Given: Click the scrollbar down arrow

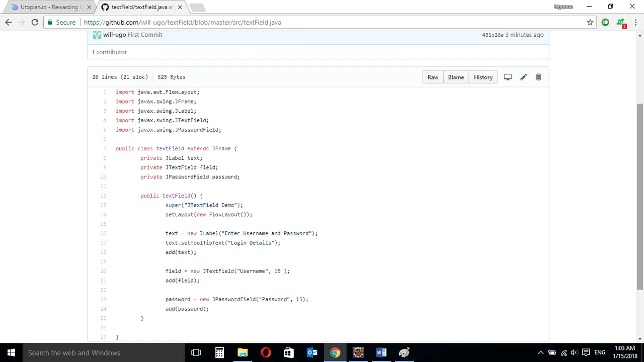Looking at the screenshot, I should click(640, 338).
